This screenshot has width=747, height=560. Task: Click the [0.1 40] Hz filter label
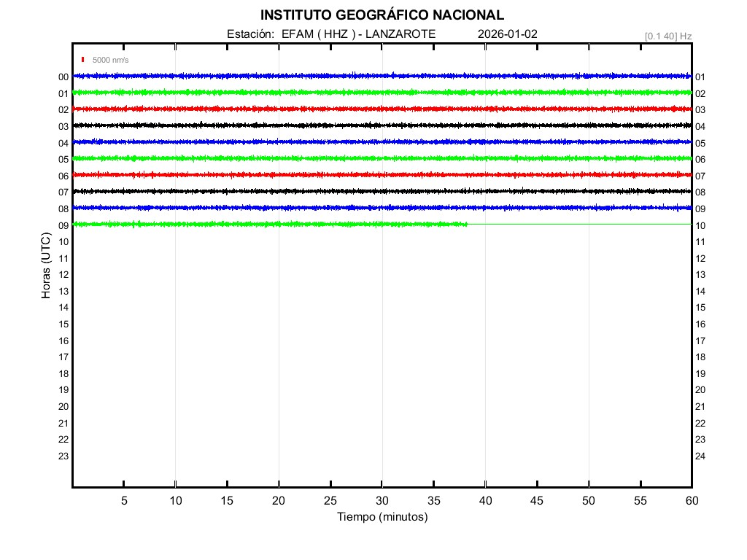tap(667, 36)
